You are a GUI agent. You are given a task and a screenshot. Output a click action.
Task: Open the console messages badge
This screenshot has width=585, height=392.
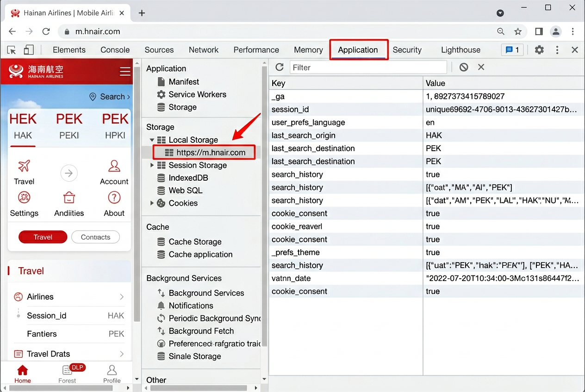point(512,50)
